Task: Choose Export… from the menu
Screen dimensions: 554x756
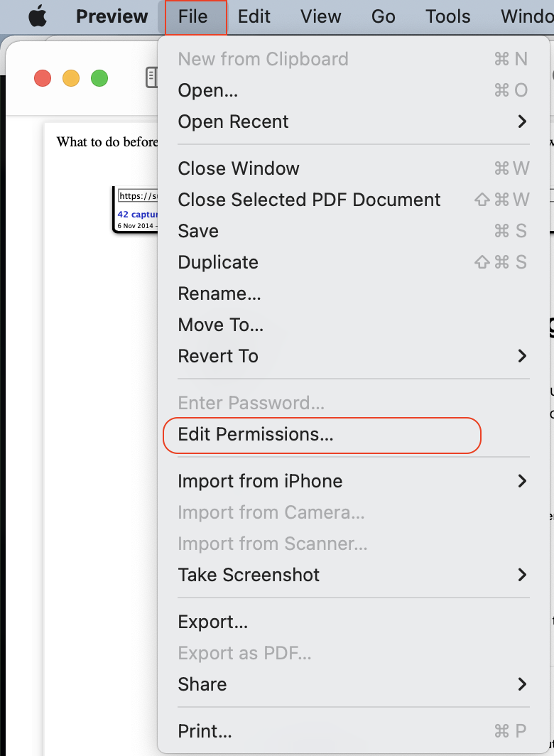Action: (x=213, y=622)
